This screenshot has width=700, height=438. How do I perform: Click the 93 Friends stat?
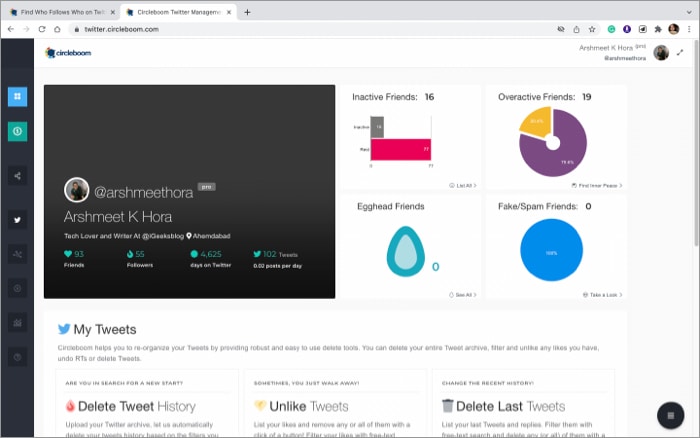(x=74, y=259)
